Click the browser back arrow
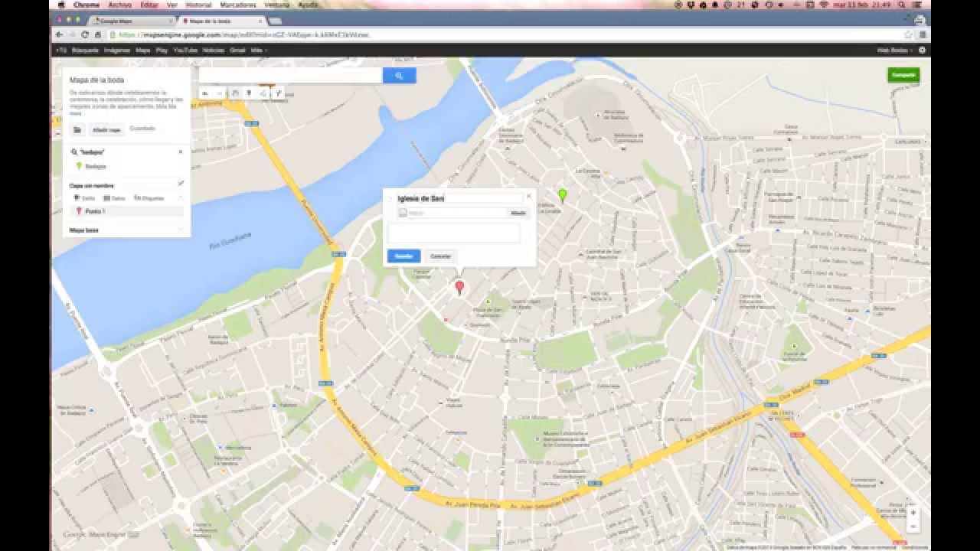Viewport: 980px width, 551px height. (60, 34)
